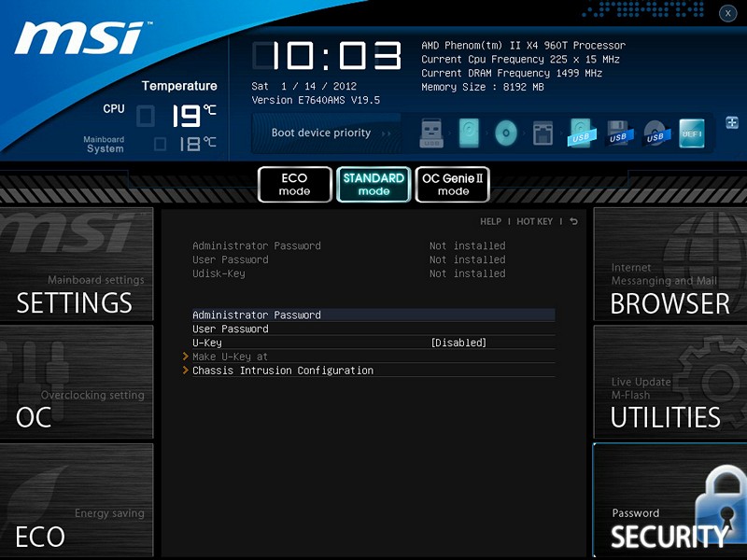The image size is (747, 560).
Task: Click the grayed Make U-Key at label
Action: (x=230, y=357)
